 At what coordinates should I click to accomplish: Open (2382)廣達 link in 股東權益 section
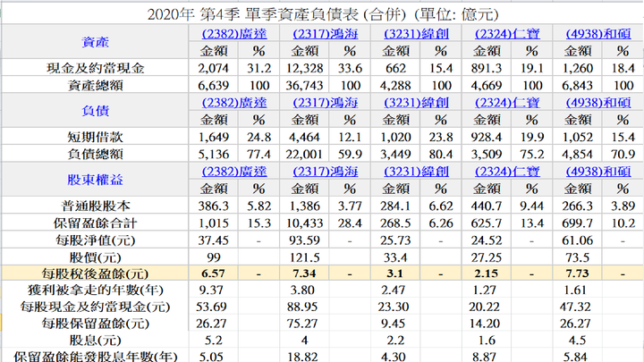tap(234, 172)
